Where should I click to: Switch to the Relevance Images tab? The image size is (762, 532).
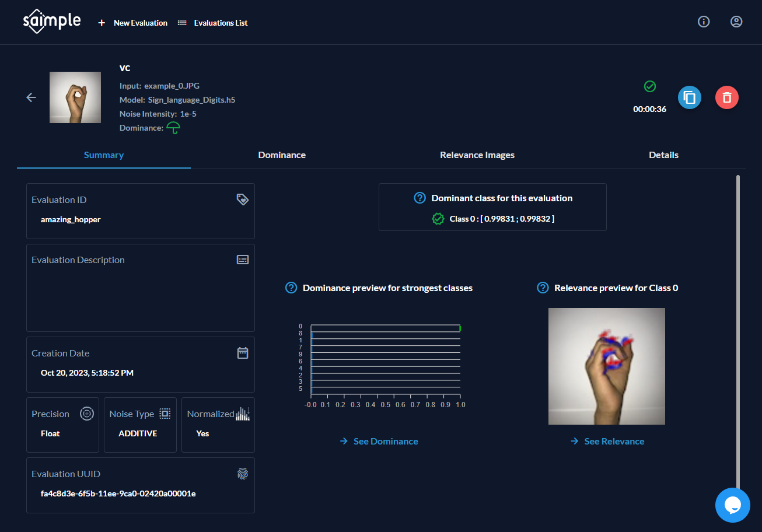tap(477, 155)
